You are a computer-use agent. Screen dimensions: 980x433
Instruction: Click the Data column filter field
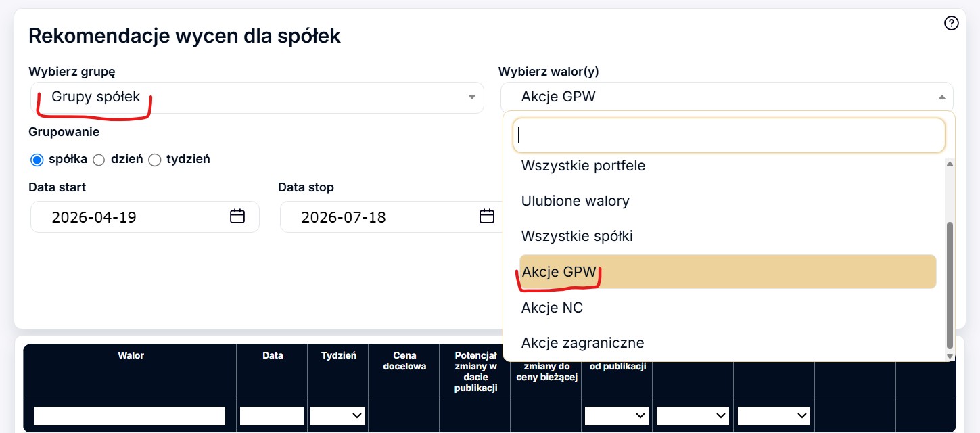coord(272,415)
